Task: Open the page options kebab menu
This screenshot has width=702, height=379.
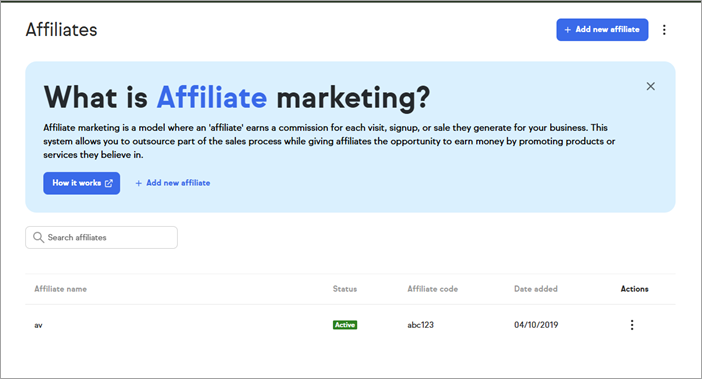Action: pos(664,30)
